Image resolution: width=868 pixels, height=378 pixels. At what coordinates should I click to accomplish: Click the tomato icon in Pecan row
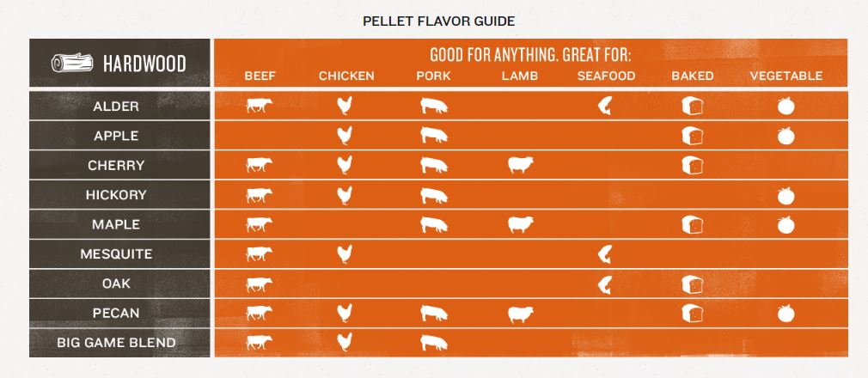pos(785,314)
